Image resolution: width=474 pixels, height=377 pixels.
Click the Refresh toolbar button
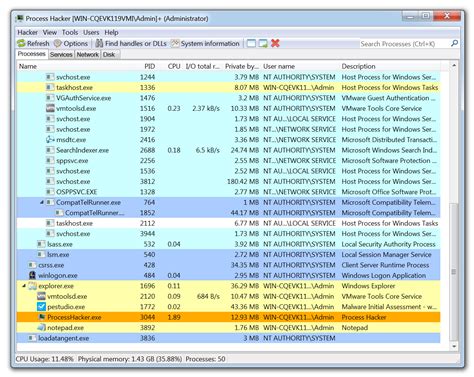[x=33, y=43]
